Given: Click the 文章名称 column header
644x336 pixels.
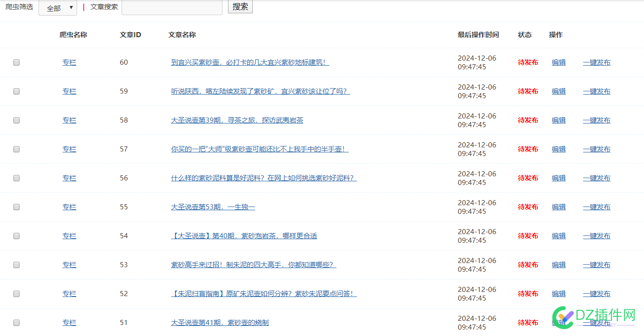Looking at the screenshot, I should pyautogui.click(x=182, y=35).
